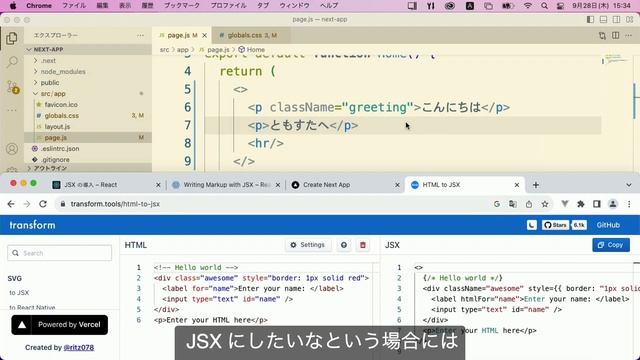Open VS Code Accounts icon
The height and width of the screenshot is (360, 640).
[x=12, y=149]
